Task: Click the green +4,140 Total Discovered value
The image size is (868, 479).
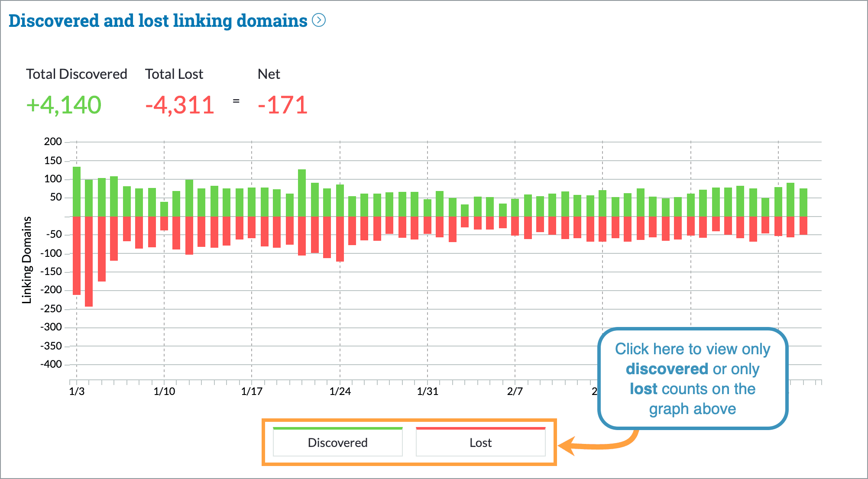Action: pos(64,104)
